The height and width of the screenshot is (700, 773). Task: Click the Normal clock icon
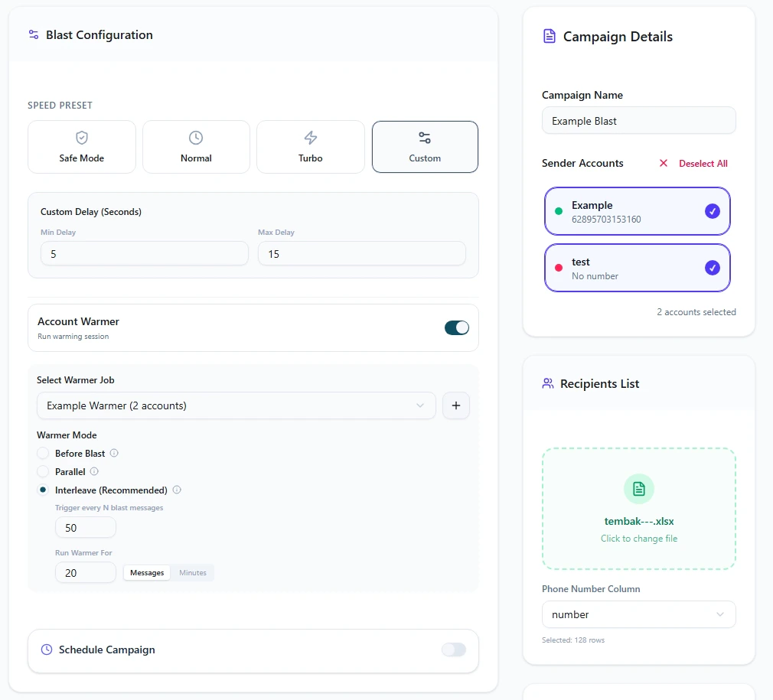196,138
